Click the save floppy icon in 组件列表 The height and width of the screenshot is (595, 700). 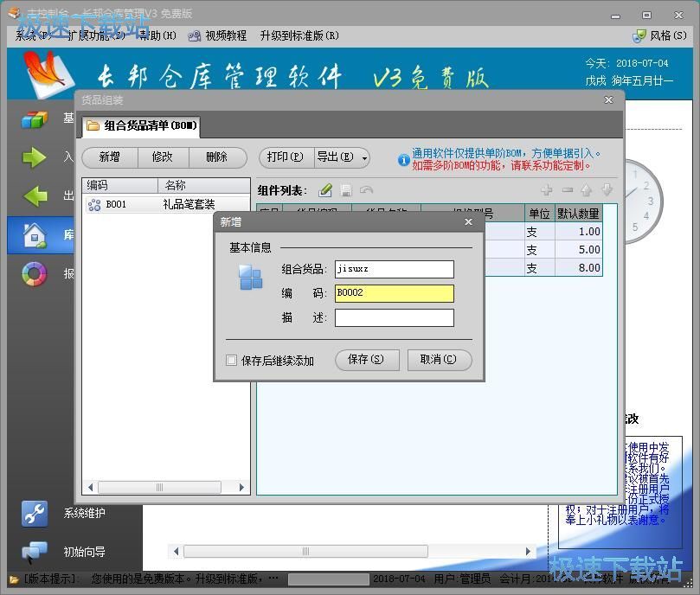(x=345, y=190)
